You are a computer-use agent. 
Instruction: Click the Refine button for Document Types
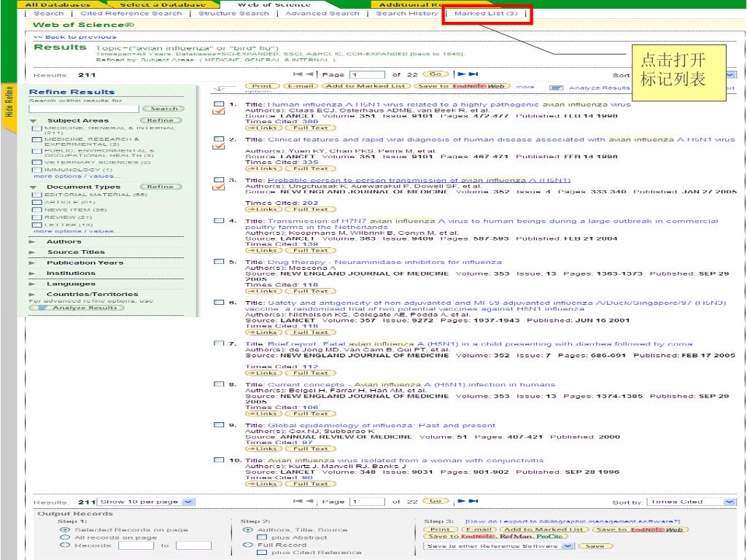[161, 187]
